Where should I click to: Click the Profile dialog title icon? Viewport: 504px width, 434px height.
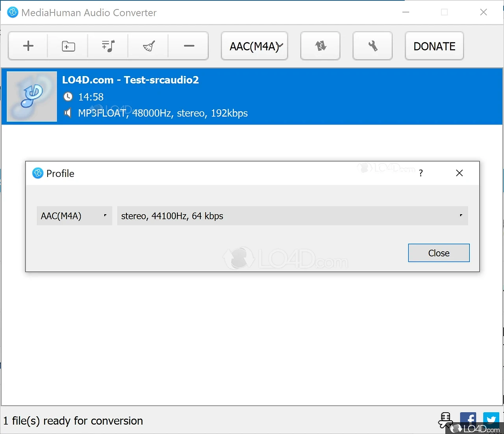pyautogui.click(x=38, y=173)
